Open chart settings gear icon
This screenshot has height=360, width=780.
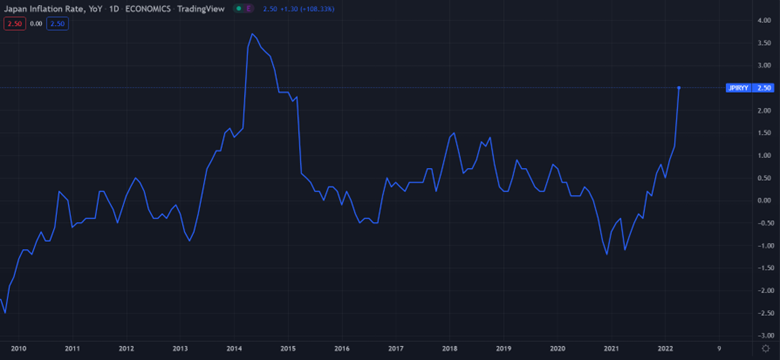point(765,349)
